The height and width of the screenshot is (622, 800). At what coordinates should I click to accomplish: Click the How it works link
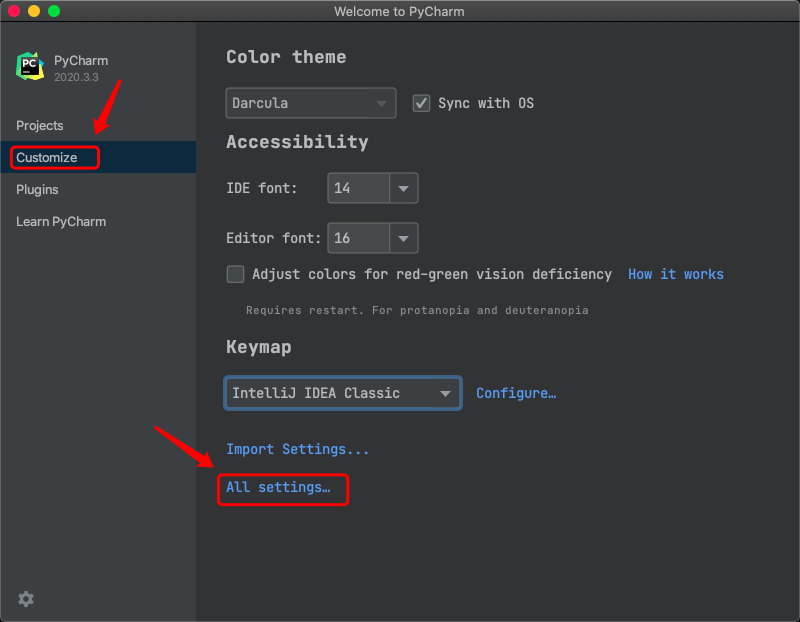pos(675,274)
